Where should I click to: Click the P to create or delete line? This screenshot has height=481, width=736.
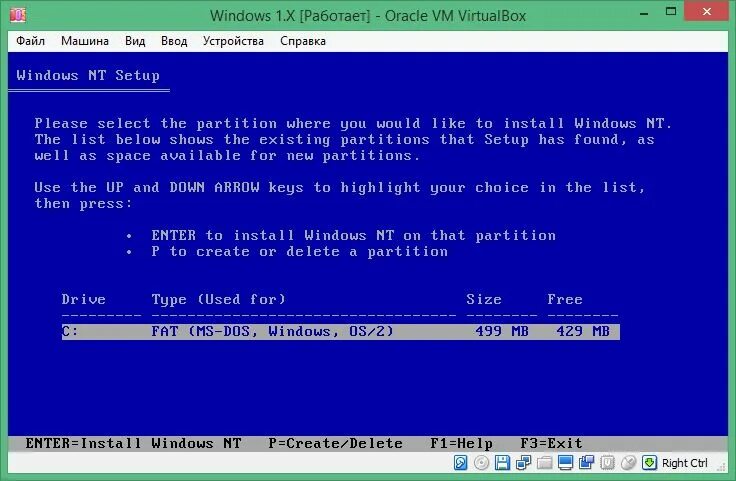click(x=299, y=252)
